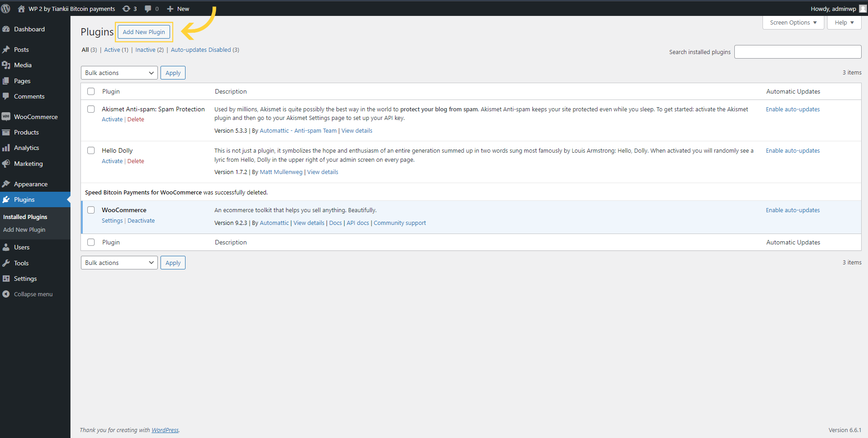The height and width of the screenshot is (438, 868).
Task: Click the Plugins plug icon in sidebar
Action: point(6,199)
